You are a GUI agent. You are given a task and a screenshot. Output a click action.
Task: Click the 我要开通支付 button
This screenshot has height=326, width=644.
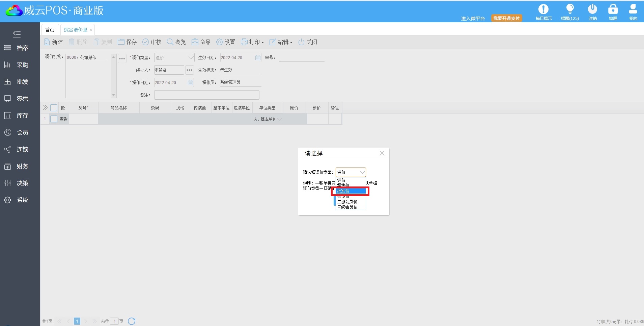[x=506, y=18]
